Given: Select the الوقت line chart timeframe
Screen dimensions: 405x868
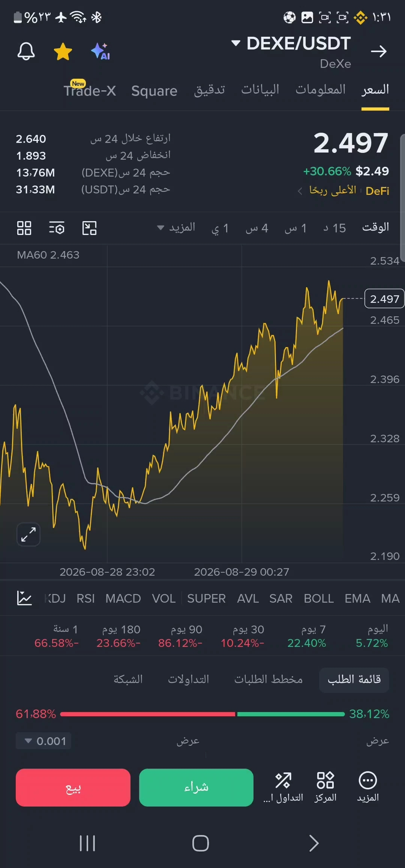Looking at the screenshot, I should pyautogui.click(x=375, y=227).
